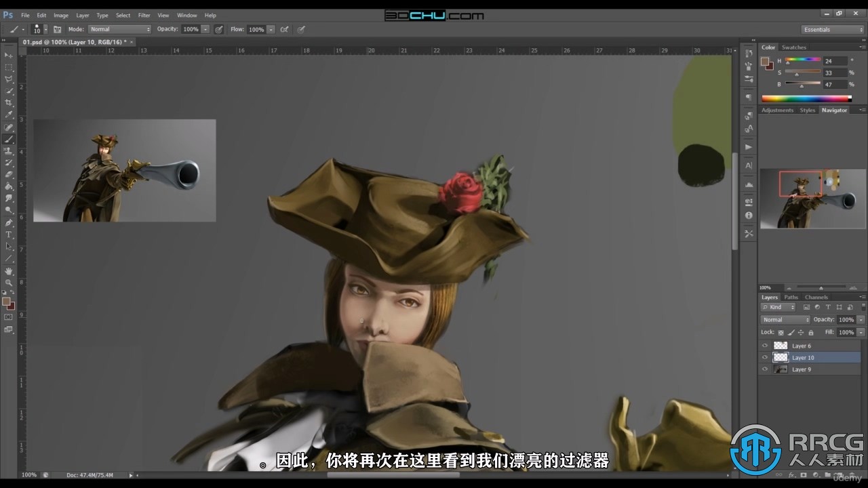Image resolution: width=868 pixels, height=488 pixels.
Task: Open the brush Mode dropdown
Action: pyautogui.click(x=119, y=29)
